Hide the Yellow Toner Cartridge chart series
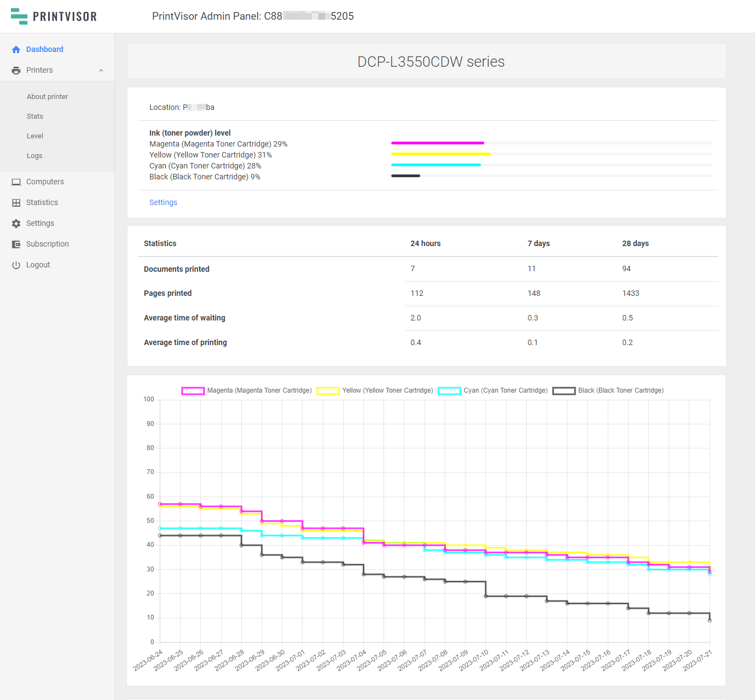 click(x=328, y=391)
